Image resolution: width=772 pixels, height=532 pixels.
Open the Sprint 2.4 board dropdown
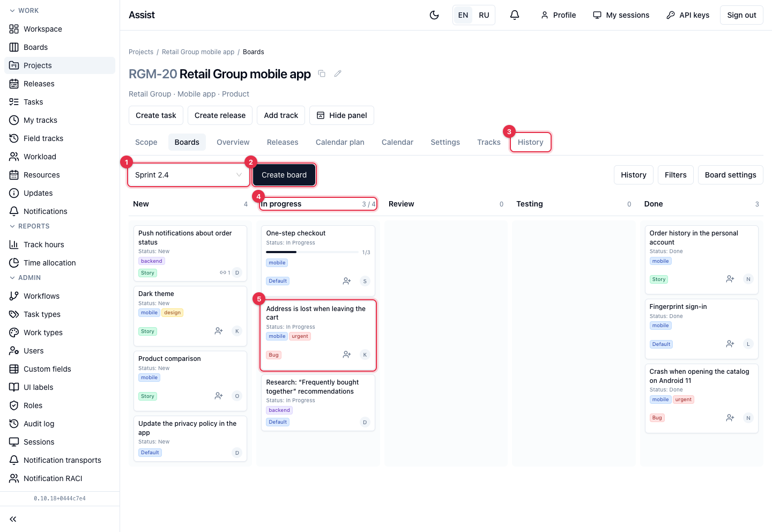(x=189, y=175)
